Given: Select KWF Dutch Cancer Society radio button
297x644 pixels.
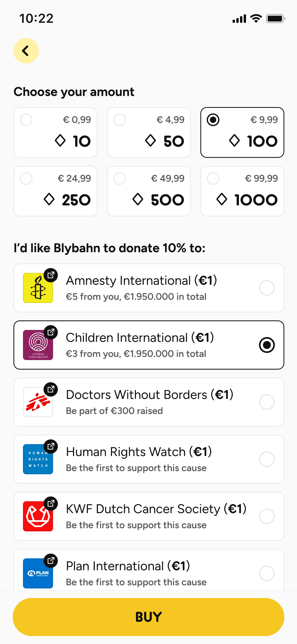Looking at the screenshot, I should [x=267, y=516].
